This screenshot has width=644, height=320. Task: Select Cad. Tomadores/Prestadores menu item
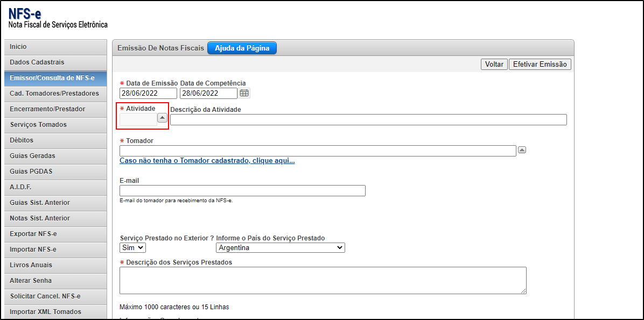click(54, 94)
